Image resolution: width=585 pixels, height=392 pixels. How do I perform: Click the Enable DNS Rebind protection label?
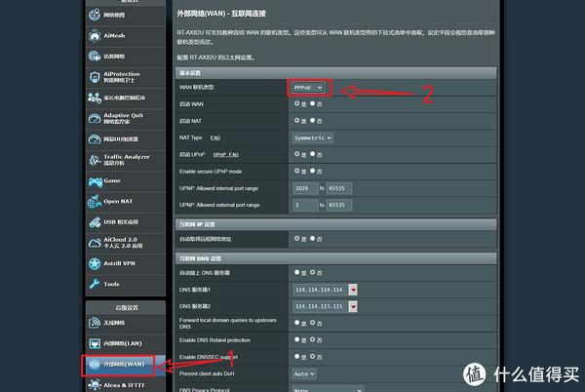tap(214, 340)
